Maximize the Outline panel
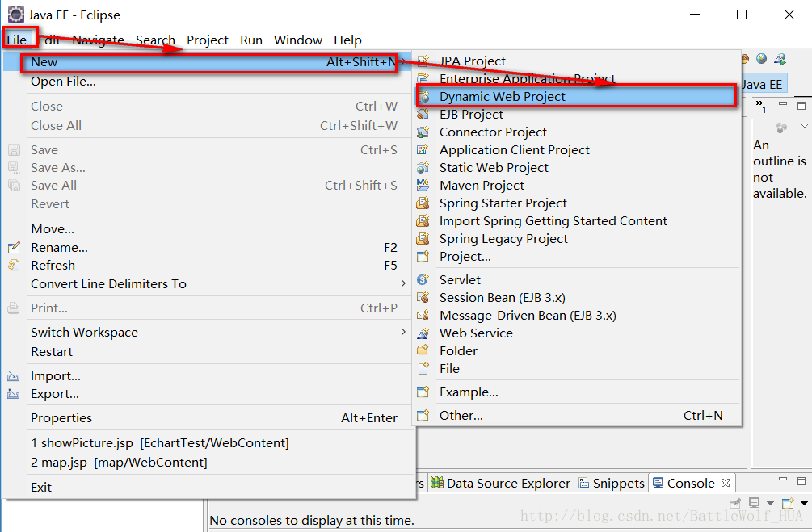 coord(801,106)
